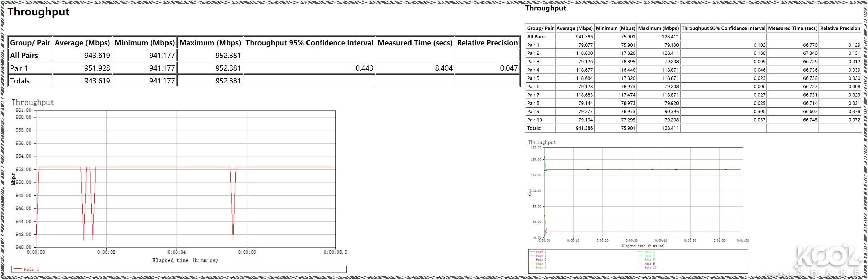Viewport: 868px width, 280px height.
Task: Select the Pair 9 row label in right table
Action: (533, 111)
